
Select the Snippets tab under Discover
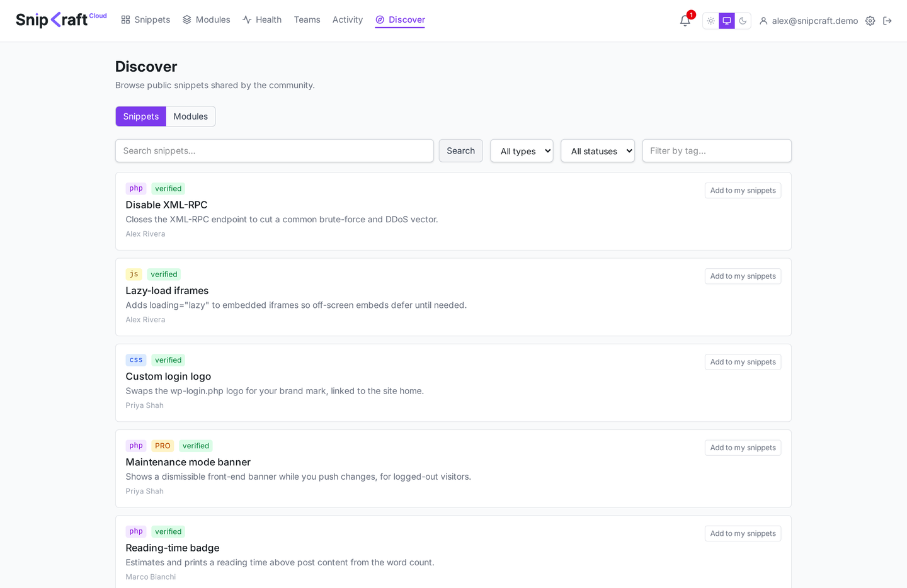point(141,116)
